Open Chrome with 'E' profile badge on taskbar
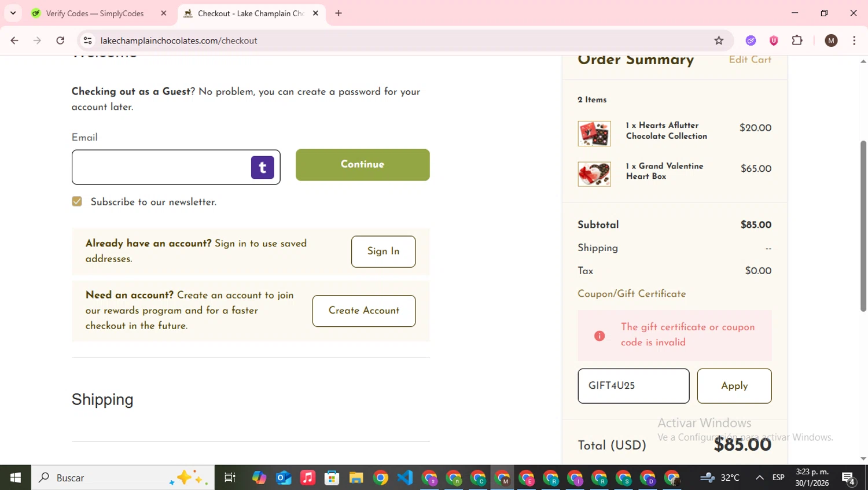868x490 pixels. point(527,478)
